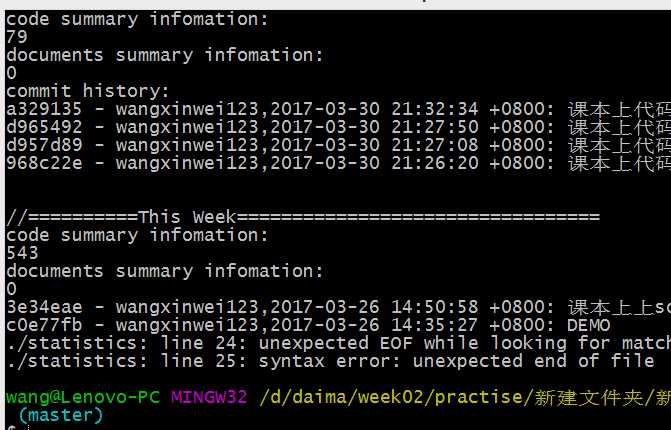Click the MINGW32 text in the prompt

click(x=209, y=397)
